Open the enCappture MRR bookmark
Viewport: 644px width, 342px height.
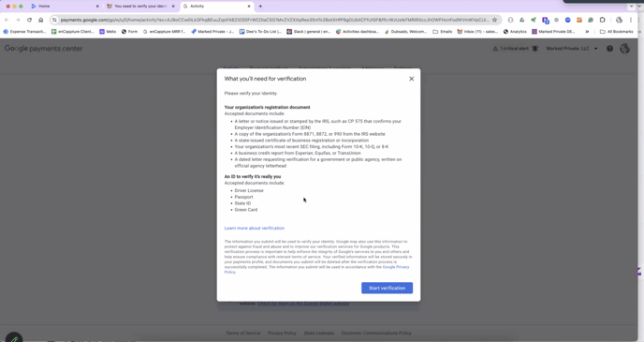click(x=165, y=32)
